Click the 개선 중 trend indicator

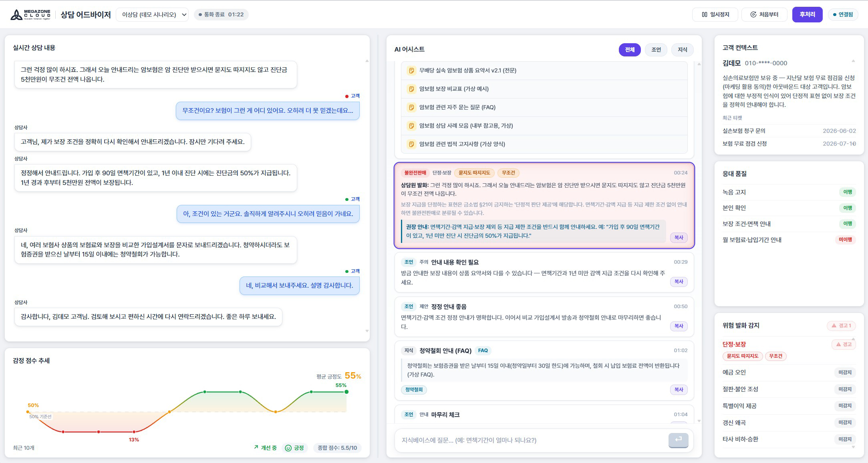[265, 448]
